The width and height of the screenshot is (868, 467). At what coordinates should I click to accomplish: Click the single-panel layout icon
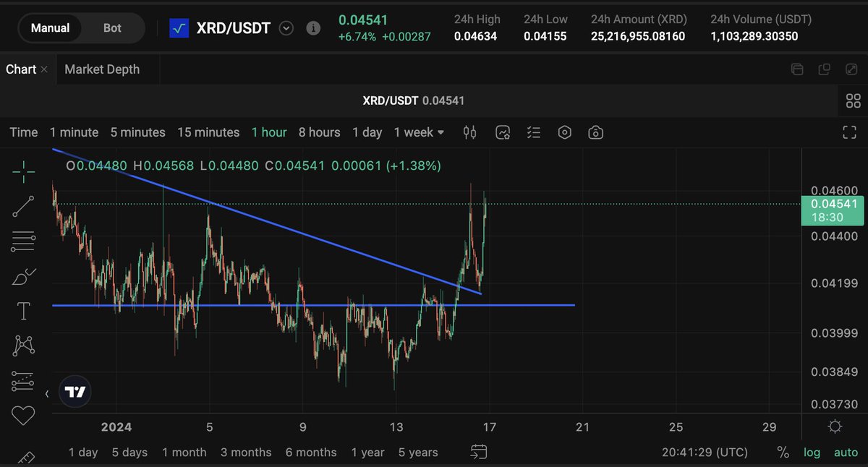(x=797, y=69)
